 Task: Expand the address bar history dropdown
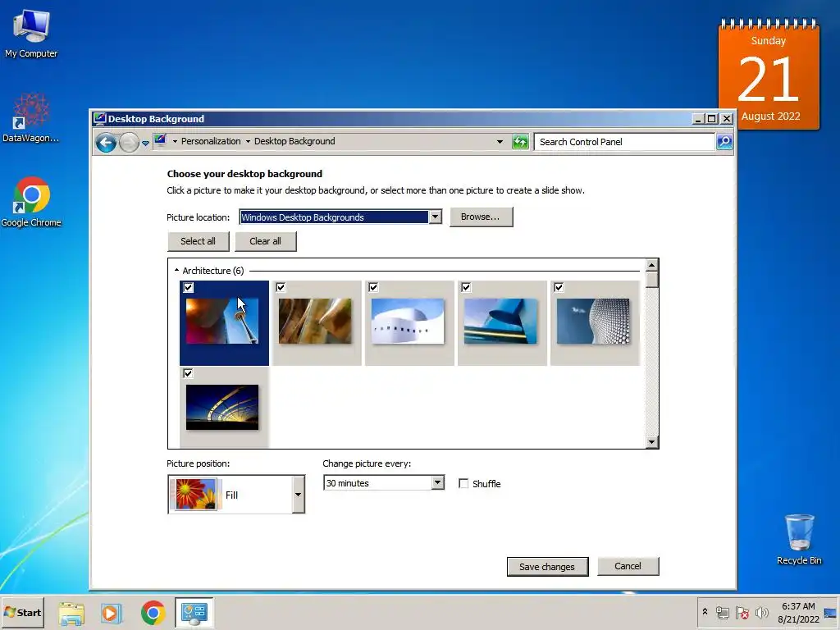(x=500, y=142)
